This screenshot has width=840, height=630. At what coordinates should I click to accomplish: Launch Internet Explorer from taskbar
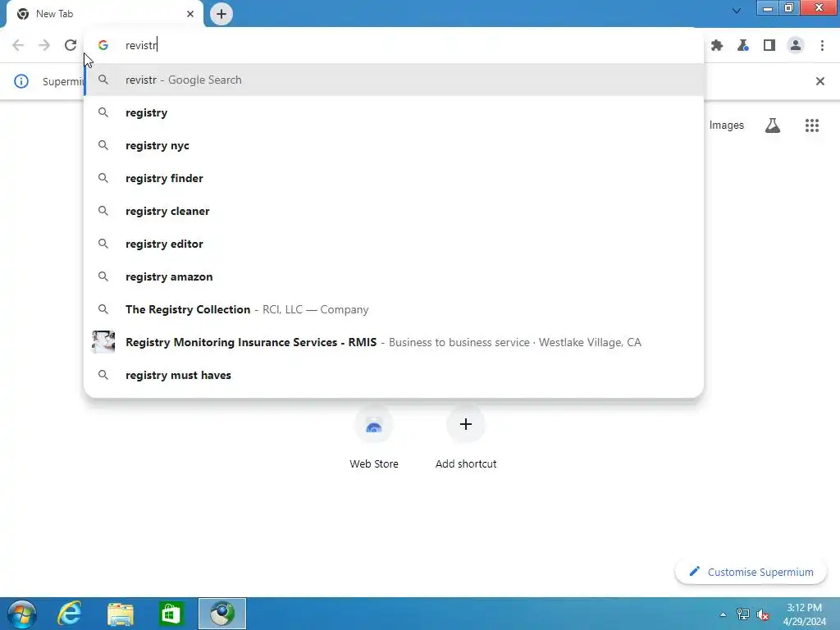click(x=70, y=614)
